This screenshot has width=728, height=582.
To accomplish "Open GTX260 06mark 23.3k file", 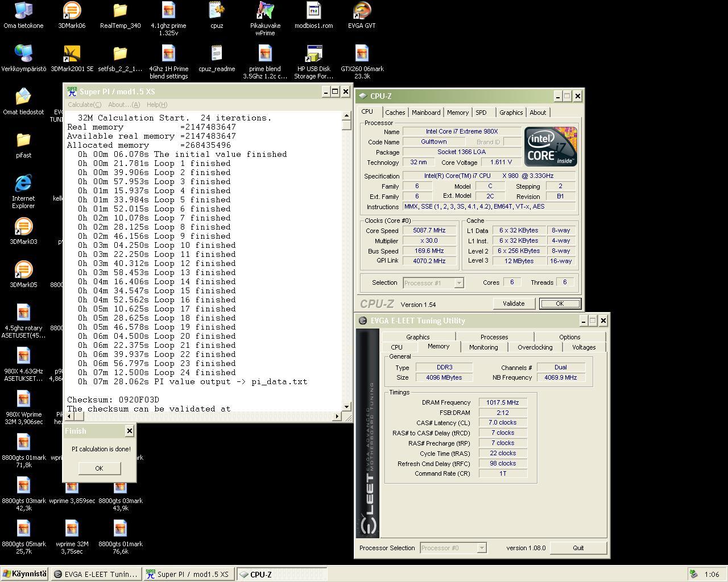I will (x=362, y=62).
